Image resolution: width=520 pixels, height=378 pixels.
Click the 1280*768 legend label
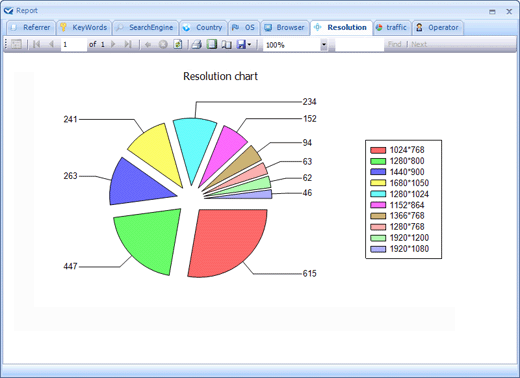point(407,227)
